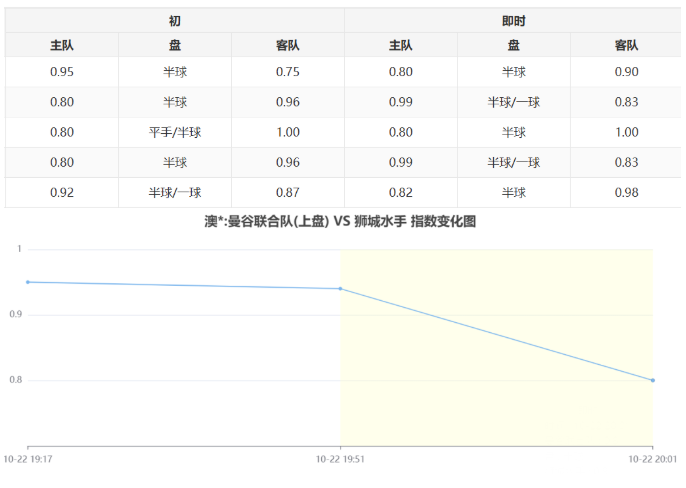This screenshot has height=488, width=686.
Task: Click the data point at 10-22 19:17
Action: 28,282
